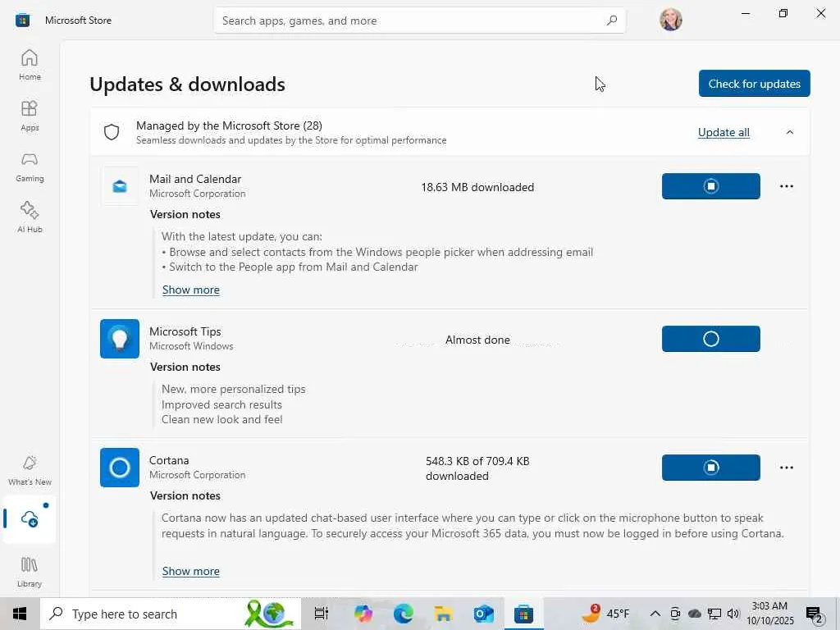Open the user profile avatar
Screen dimensions: 840x630
[x=670, y=20]
